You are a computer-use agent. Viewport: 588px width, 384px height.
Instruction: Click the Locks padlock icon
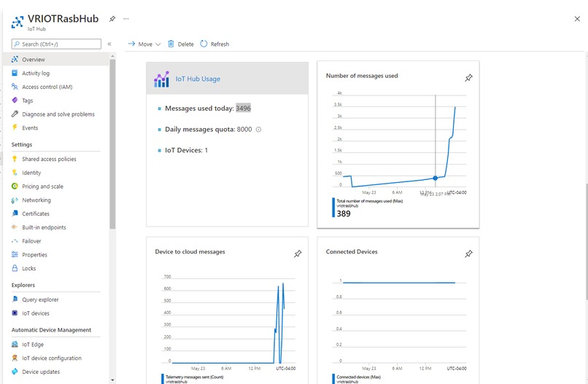point(15,268)
